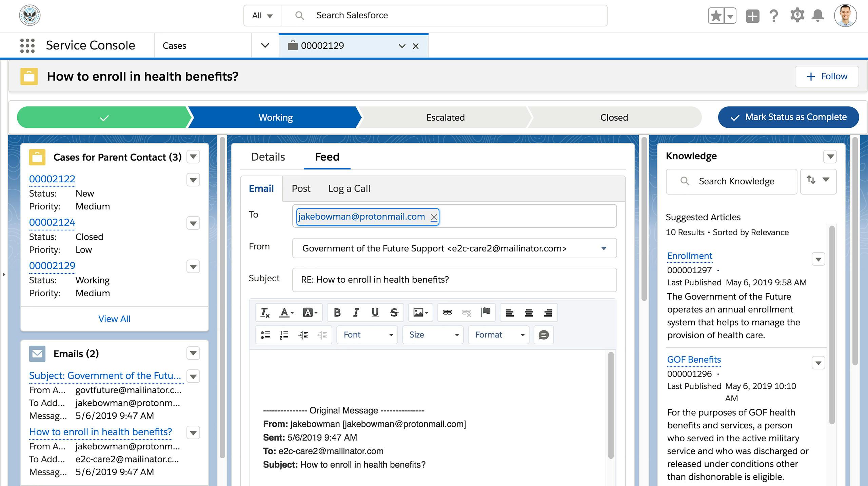Open the help question mark icon
Image resolution: width=868 pixels, height=486 pixels.
click(x=774, y=16)
